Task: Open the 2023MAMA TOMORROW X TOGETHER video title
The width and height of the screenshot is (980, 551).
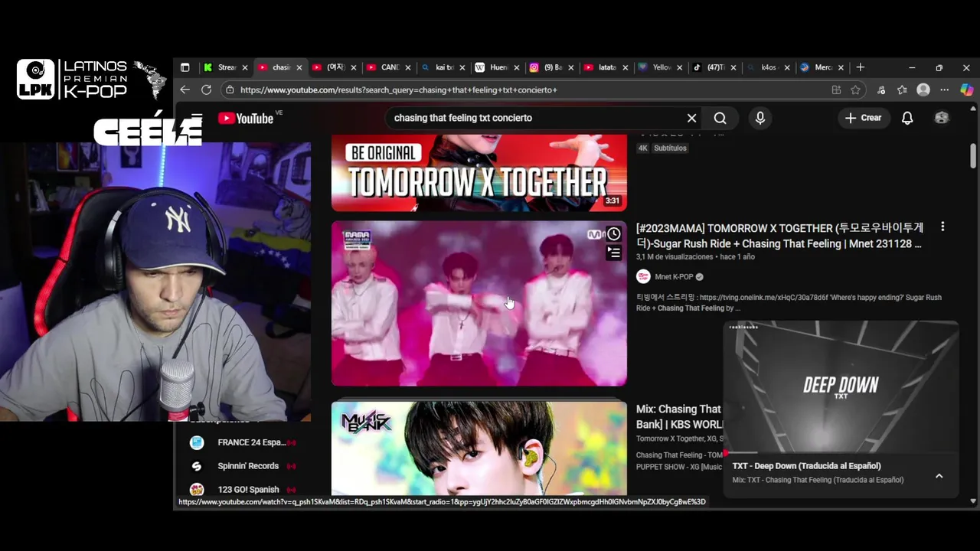Action: (779, 236)
